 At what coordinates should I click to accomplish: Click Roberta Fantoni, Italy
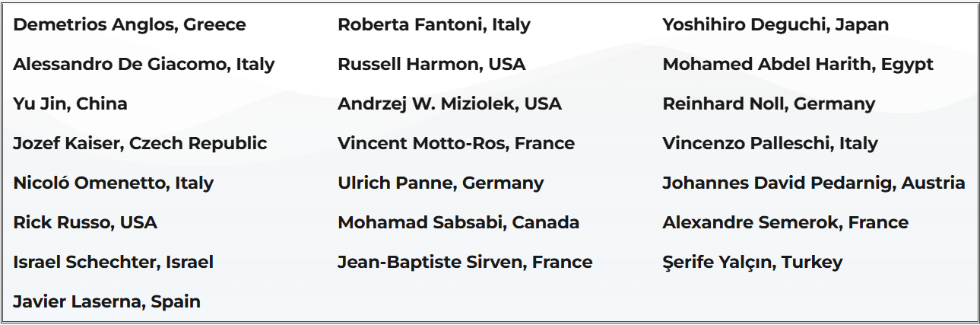pyautogui.click(x=434, y=24)
